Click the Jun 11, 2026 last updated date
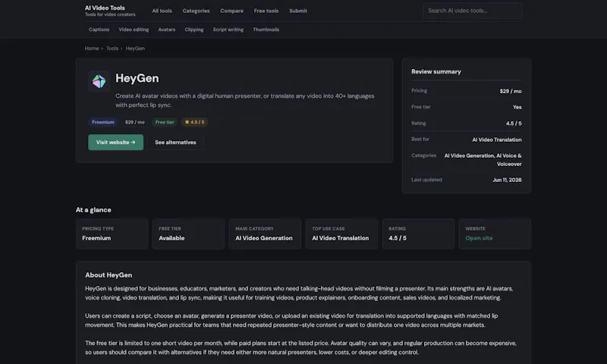The width and height of the screenshot is (607, 364). click(x=507, y=180)
